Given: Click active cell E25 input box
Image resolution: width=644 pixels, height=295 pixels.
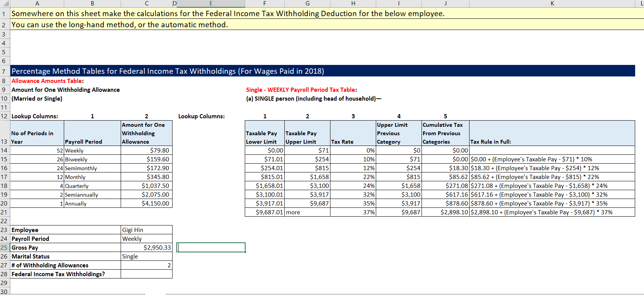Looking at the screenshot, I should pos(211,247).
